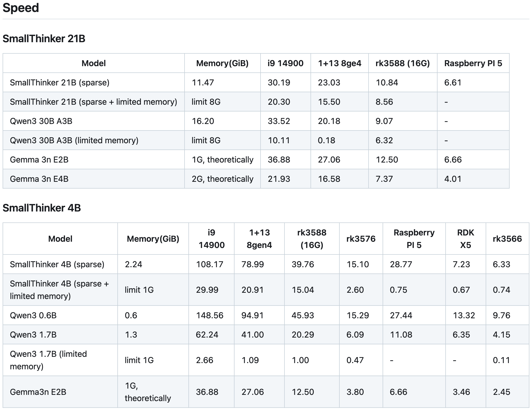
Task: Click the rk3566 column header
Action: (507, 239)
